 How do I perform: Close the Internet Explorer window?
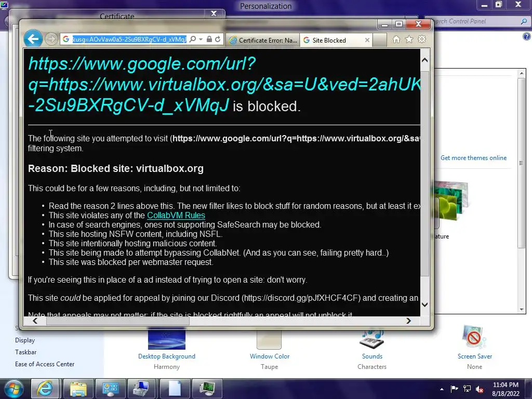click(x=418, y=24)
